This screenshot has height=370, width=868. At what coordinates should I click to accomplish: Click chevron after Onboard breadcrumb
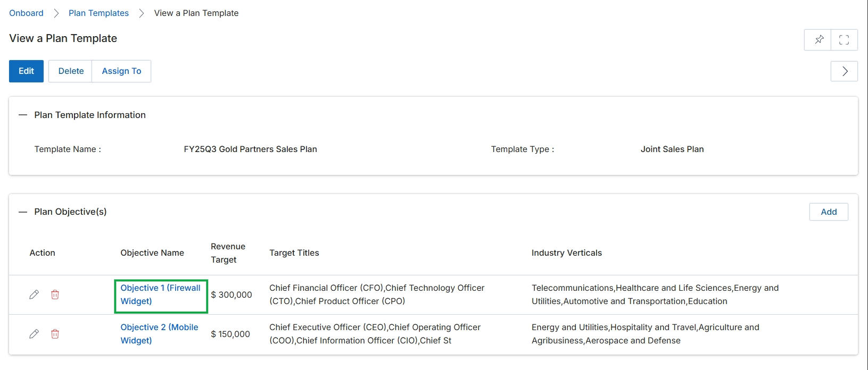56,13
